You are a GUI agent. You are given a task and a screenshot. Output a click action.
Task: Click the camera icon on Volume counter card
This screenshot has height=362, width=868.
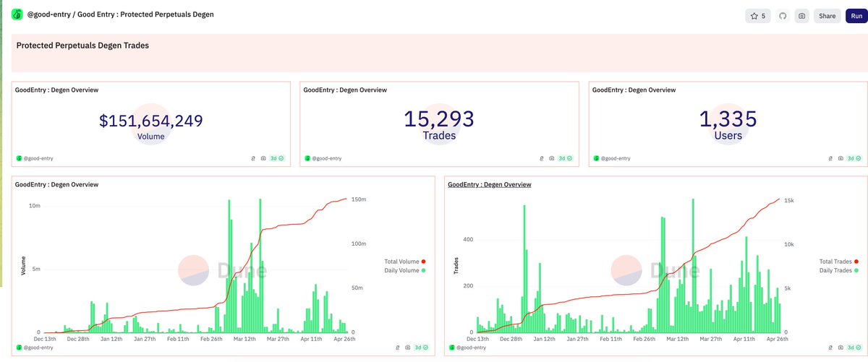coord(263,158)
